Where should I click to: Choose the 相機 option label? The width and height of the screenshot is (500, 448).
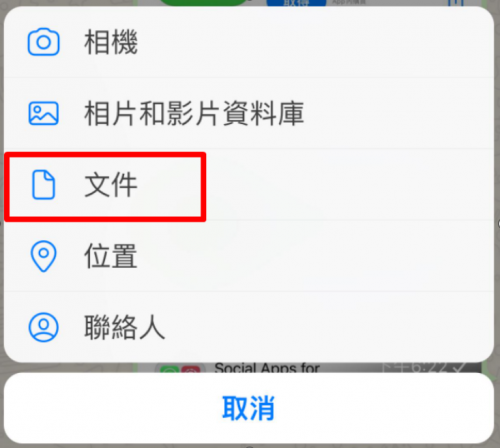point(111,42)
